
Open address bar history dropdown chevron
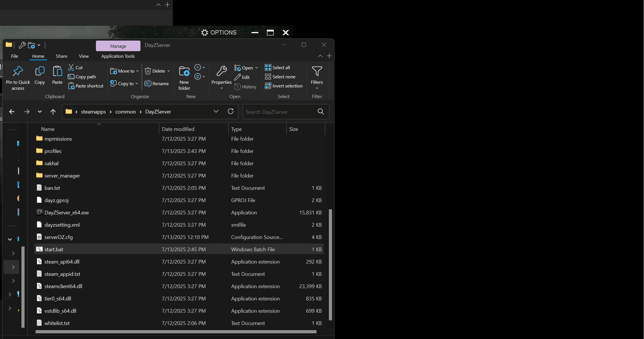pyautogui.click(x=216, y=111)
